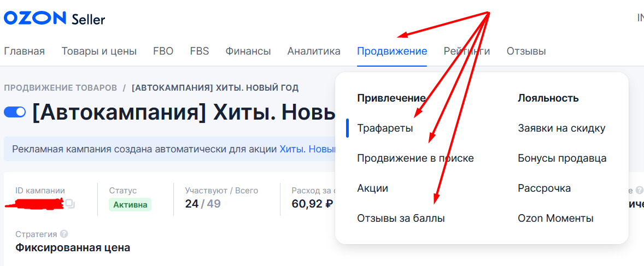644x266 pixels.
Task: Choose Ozon Моменты menu item
Action: [x=555, y=218]
